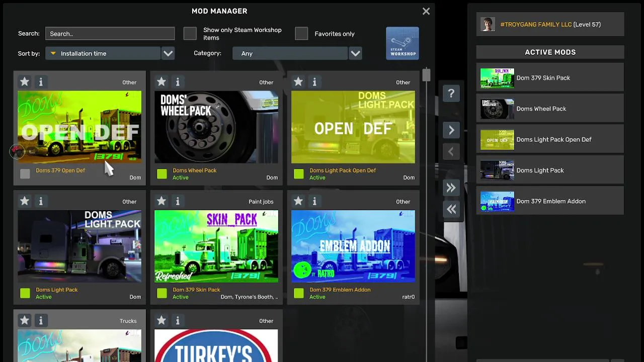
Task: Select Doms Light Pack in Active Mods
Action: pyautogui.click(x=550, y=170)
